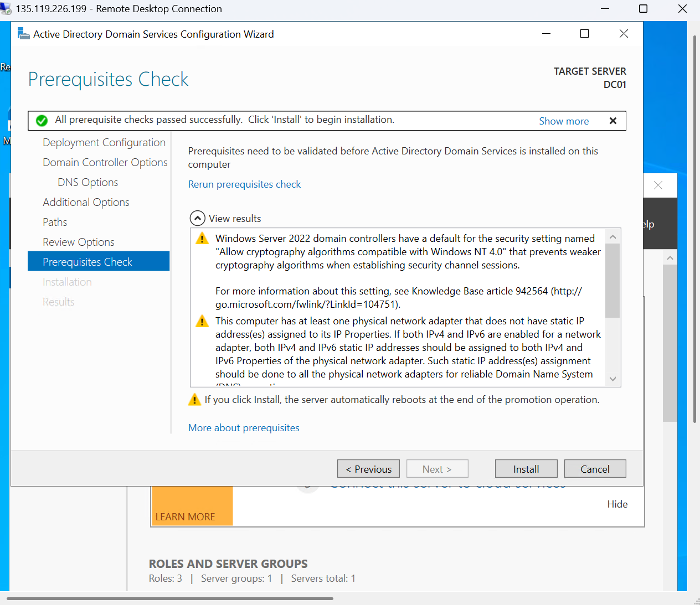
Task: Go to Additional Options step
Action: pos(86,202)
